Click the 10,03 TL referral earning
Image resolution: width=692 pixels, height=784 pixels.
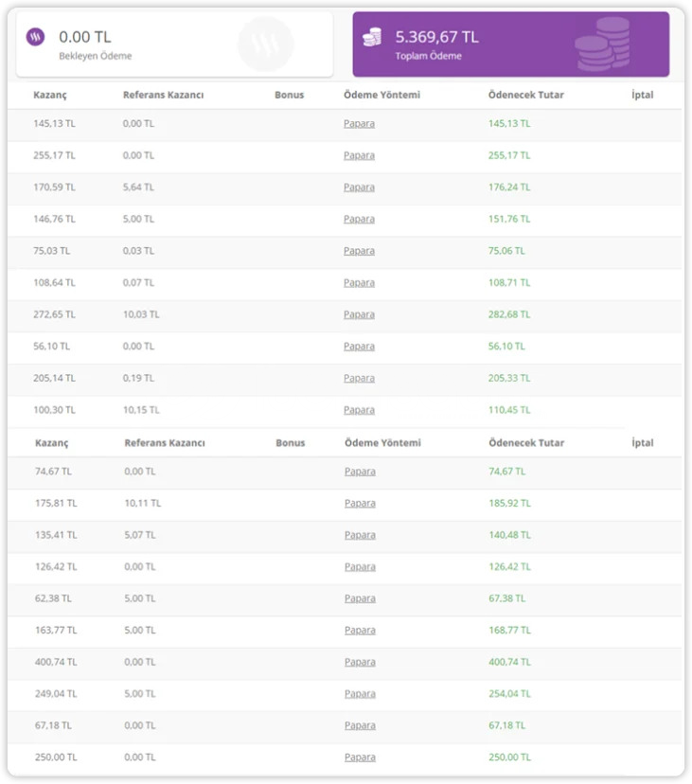point(141,314)
